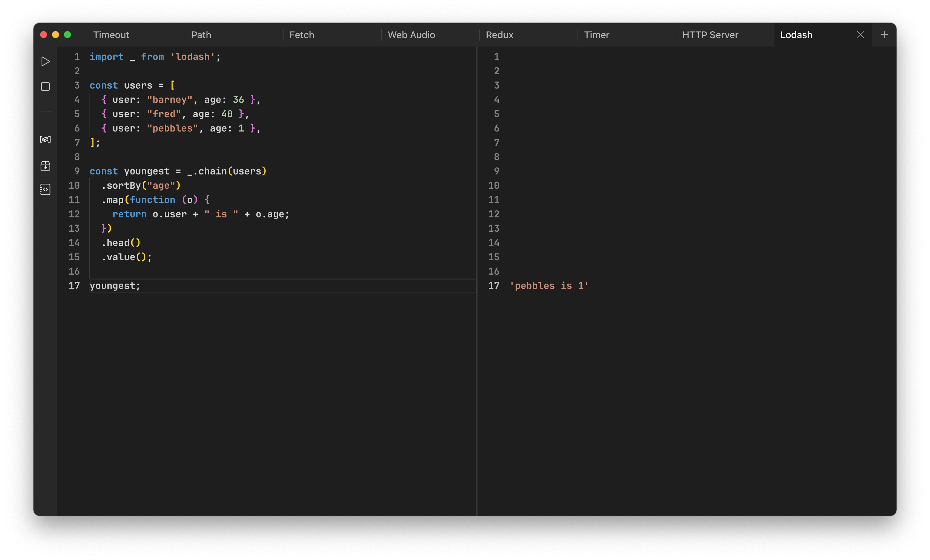Open the Redux tab
The image size is (930, 560).
coord(499,35)
